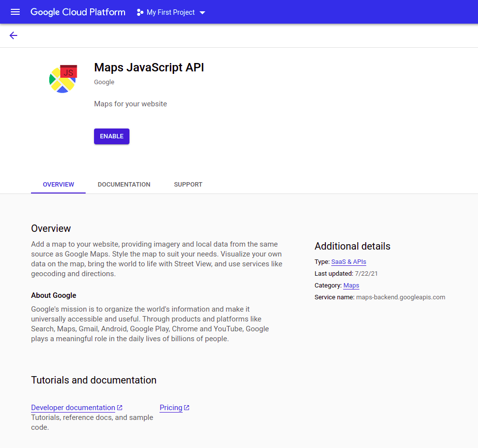Open the hamburger navigation menu
Screen dimensions: 478x448
click(x=15, y=12)
